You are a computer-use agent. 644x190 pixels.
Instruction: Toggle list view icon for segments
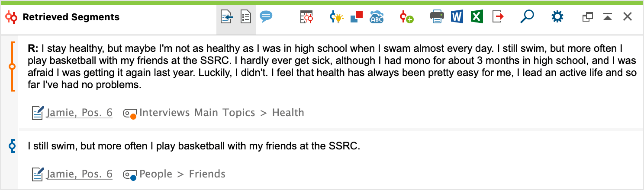pos(246,17)
